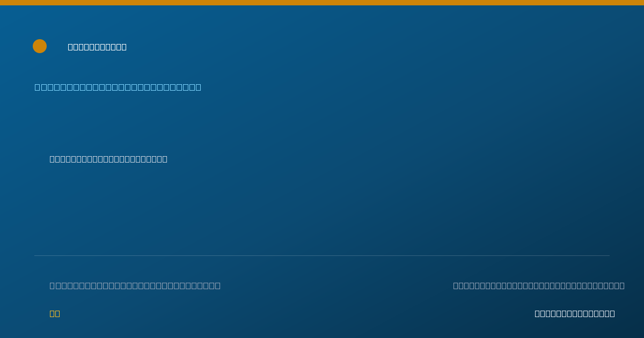Click the thin horizontal divider line
This screenshot has width=644, height=338.
pos(322,255)
